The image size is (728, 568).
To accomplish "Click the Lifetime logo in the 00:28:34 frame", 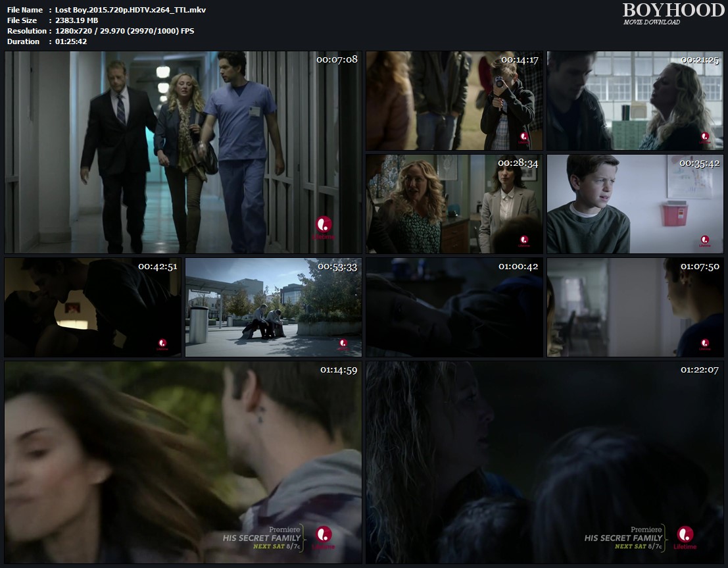I will point(524,241).
